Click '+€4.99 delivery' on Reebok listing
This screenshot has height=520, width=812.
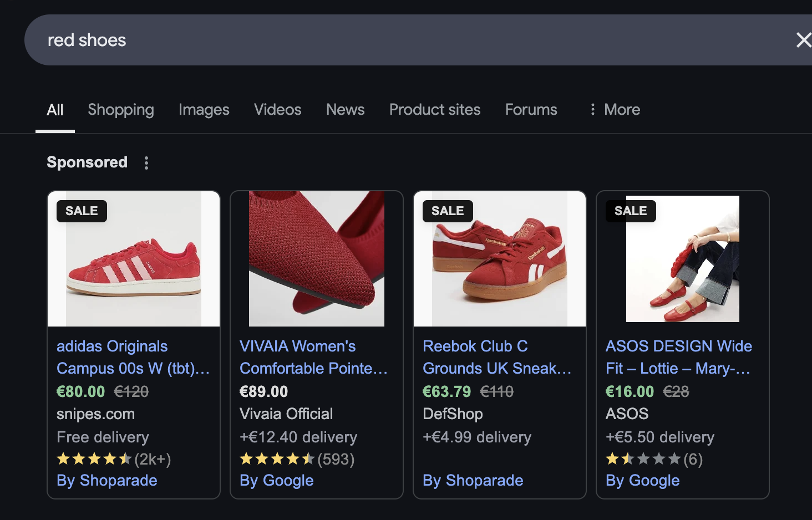coord(477,437)
